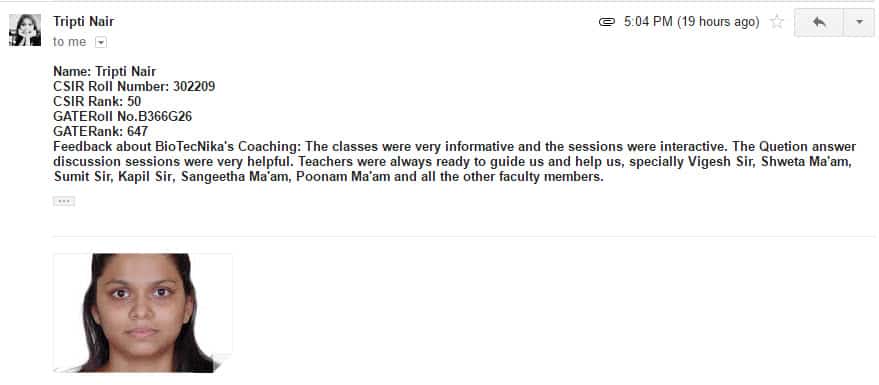Open the attached portrait photo thumbnail

coord(143,313)
